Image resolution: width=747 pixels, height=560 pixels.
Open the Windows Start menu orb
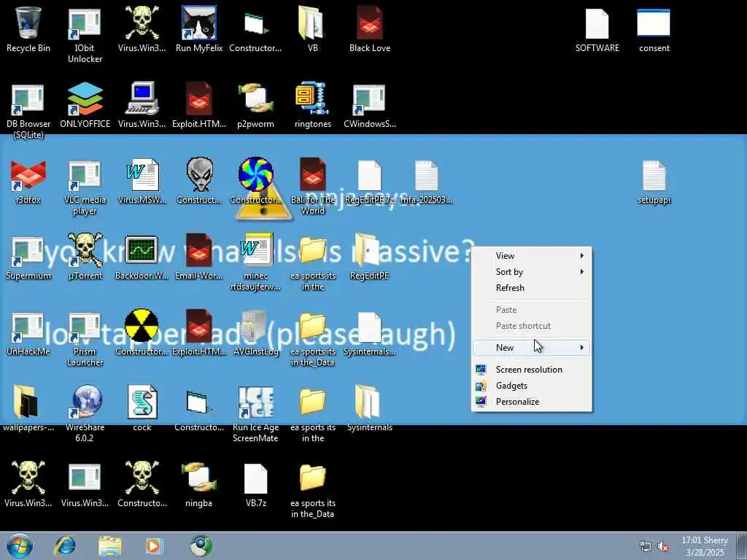pos(20,545)
